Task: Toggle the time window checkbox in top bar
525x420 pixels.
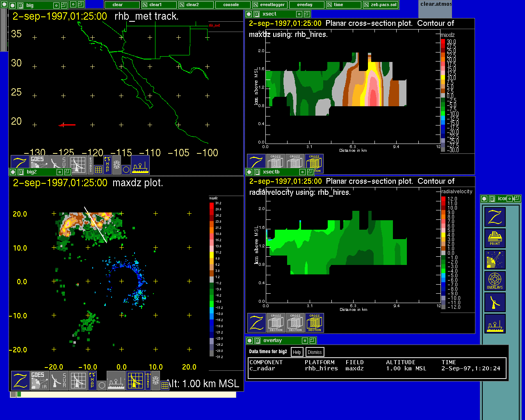Action: click(x=329, y=5)
